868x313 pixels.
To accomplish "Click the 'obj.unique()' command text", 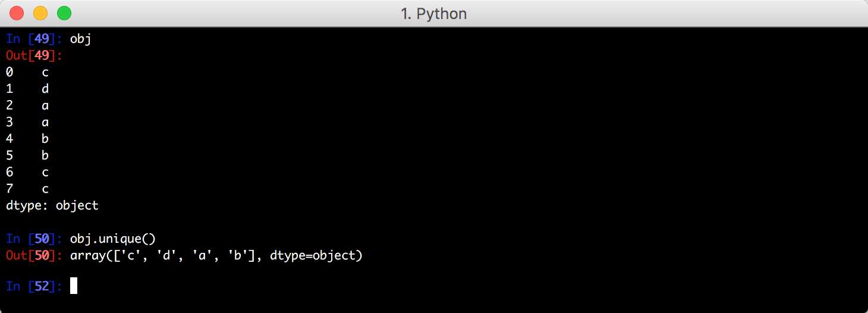I will point(112,239).
